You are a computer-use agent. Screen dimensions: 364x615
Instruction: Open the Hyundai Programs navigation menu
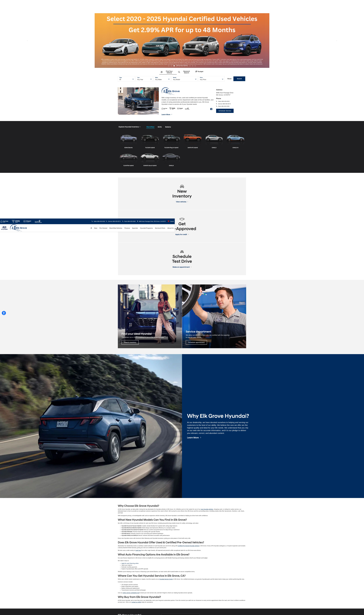coord(146,228)
